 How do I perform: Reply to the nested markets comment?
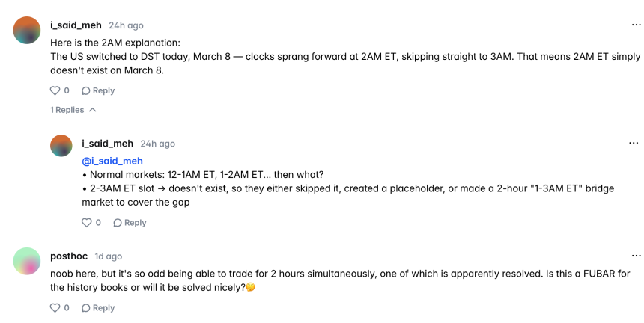pyautogui.click(x=130, y=222)
